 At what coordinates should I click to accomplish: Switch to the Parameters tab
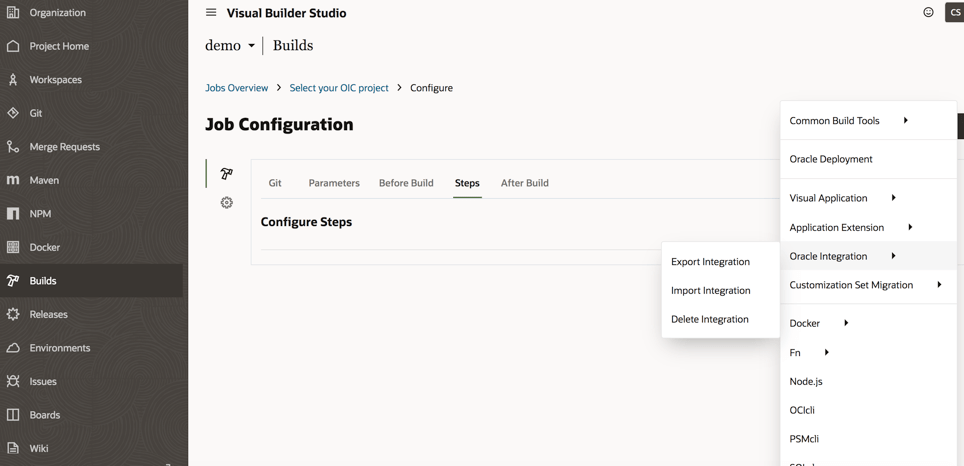334,183
